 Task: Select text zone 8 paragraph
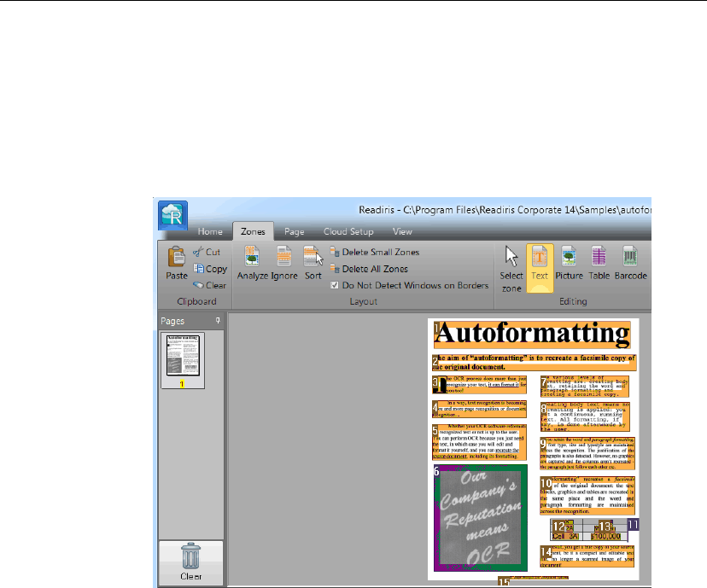pos(585,416)
